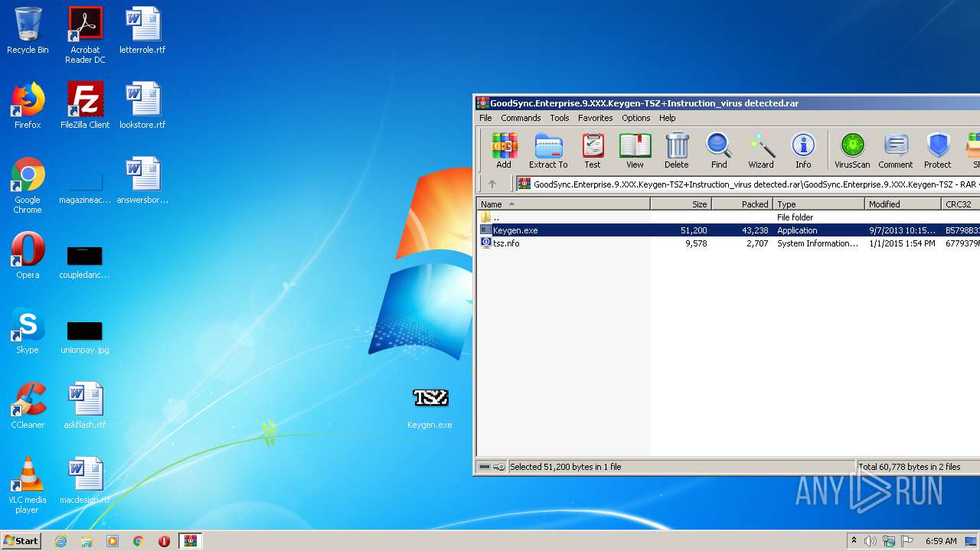Go up one folder level arrow

[492, 184]
